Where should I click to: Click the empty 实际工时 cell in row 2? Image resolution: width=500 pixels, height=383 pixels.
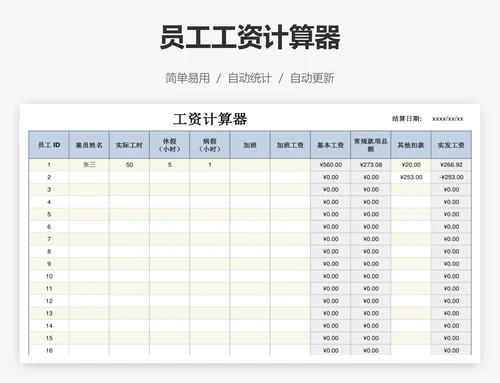pyautogui.click(x=129, y=177)
